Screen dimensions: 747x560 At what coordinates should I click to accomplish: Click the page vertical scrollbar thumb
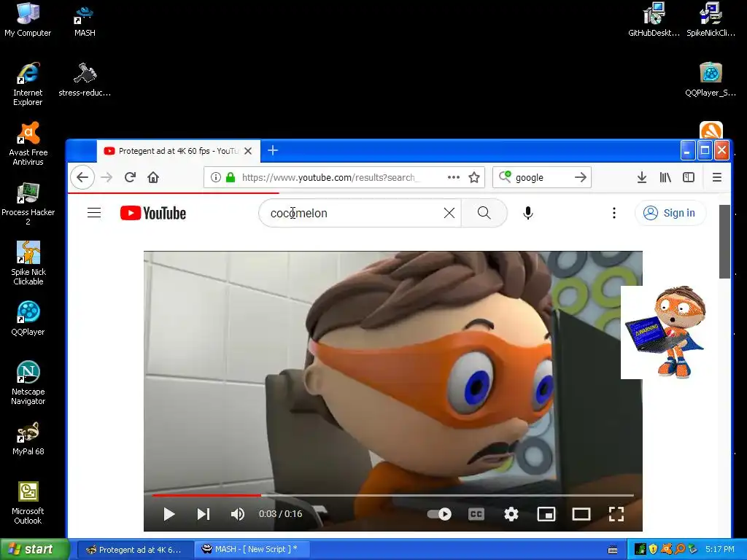coord(724,242)
